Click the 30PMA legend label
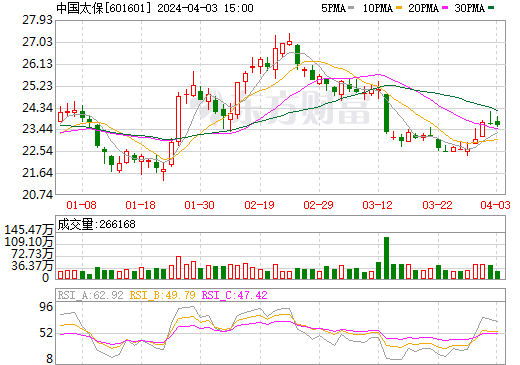 point(469,8)
